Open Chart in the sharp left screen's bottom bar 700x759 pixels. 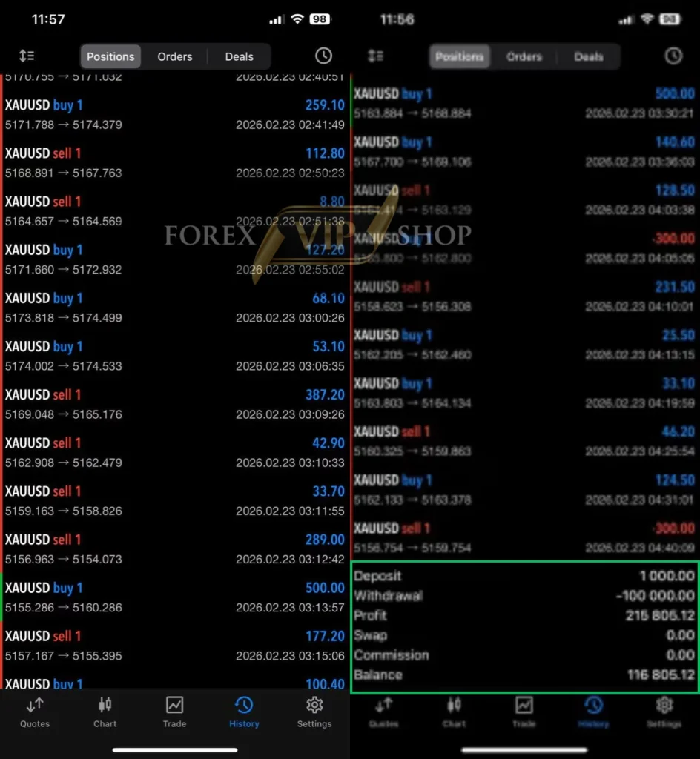pyautogui.click(x=105, y=712)
